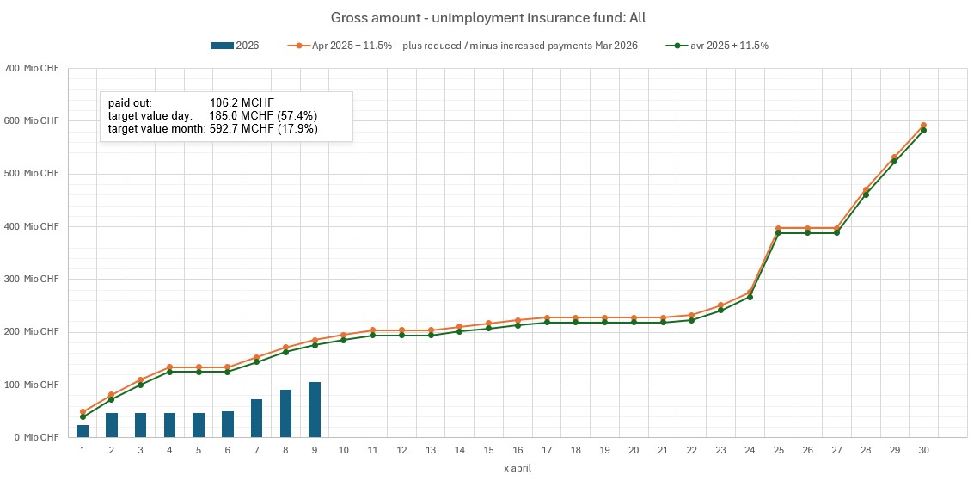
Task: Click the 'x april' horizontal axis title
Action: (x=518, y=467)
